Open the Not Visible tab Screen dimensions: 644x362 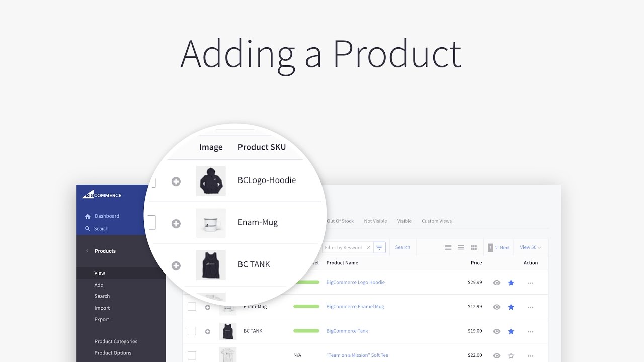tap(375, 221)
